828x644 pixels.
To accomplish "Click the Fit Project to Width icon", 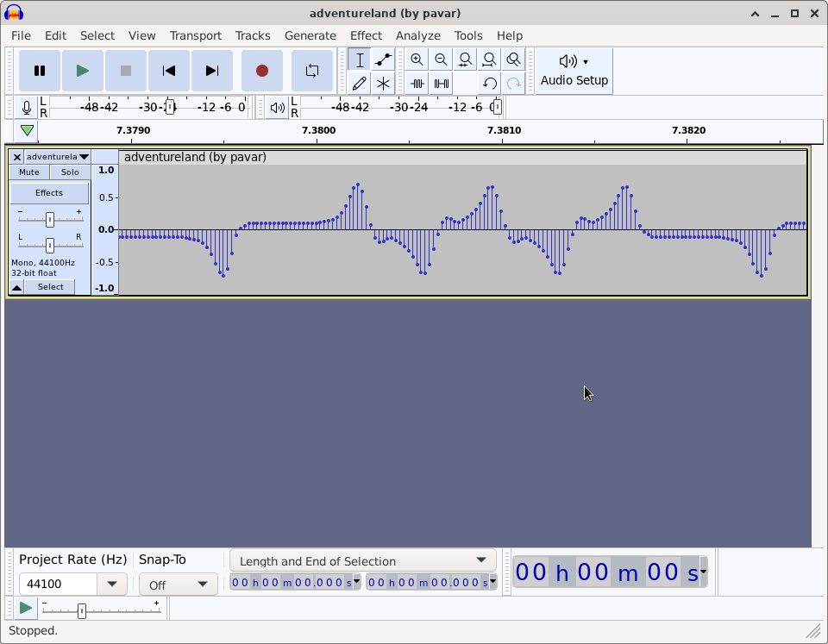I will 489,59.
